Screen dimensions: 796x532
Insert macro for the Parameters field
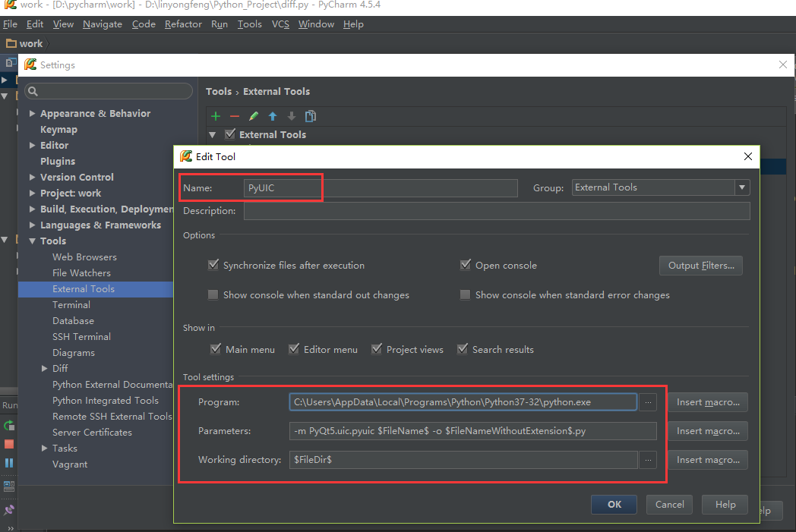pos(708,431)
